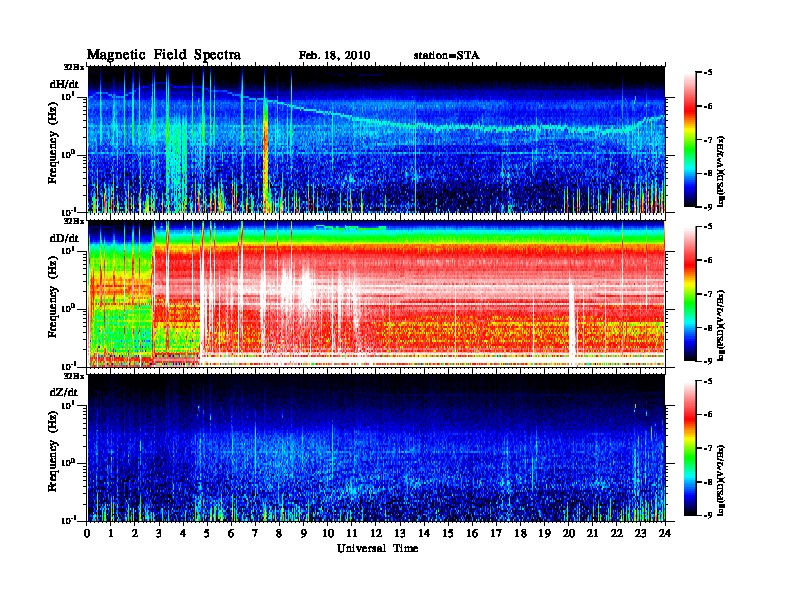Click hour tick label "10" on time axis
792x612 pixels.
coord(328,533)
